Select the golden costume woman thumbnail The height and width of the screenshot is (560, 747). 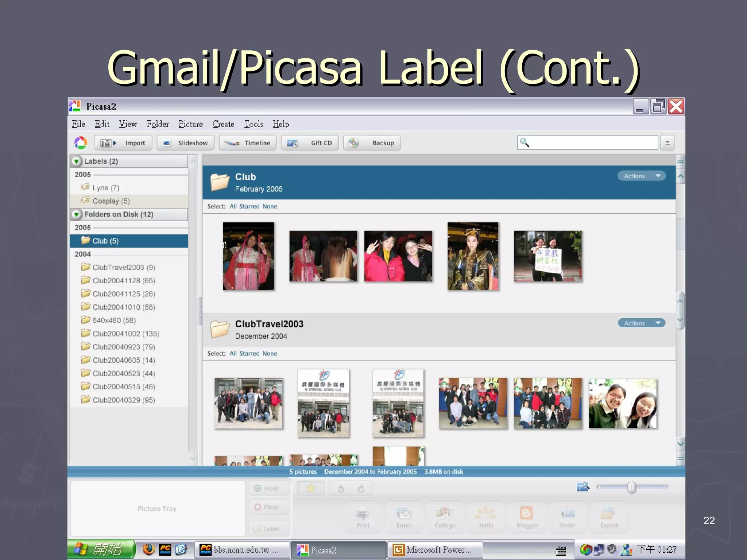click(473, 256)
